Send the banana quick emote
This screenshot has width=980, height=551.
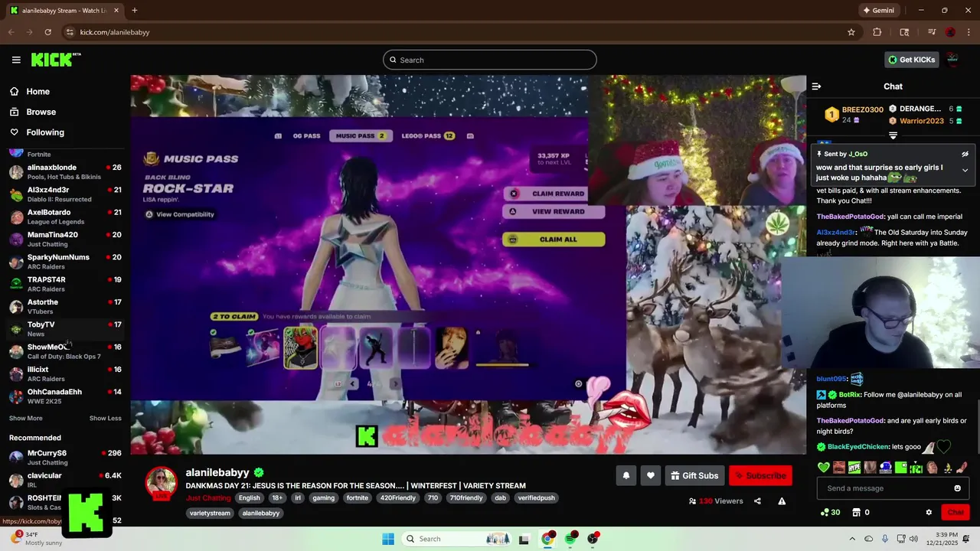point(947,467)
